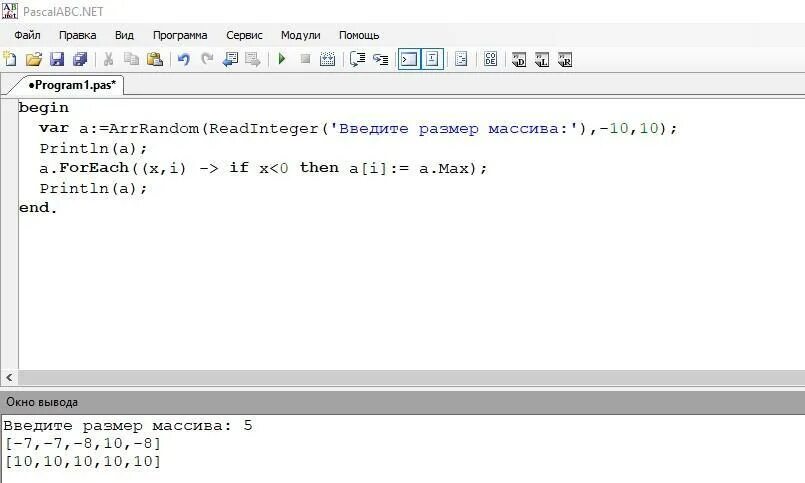Image resolution: width=805 pixels, height=483 pixels.
Task: Click the Окно вывода panel header
Action: click(x=402, y=402)
